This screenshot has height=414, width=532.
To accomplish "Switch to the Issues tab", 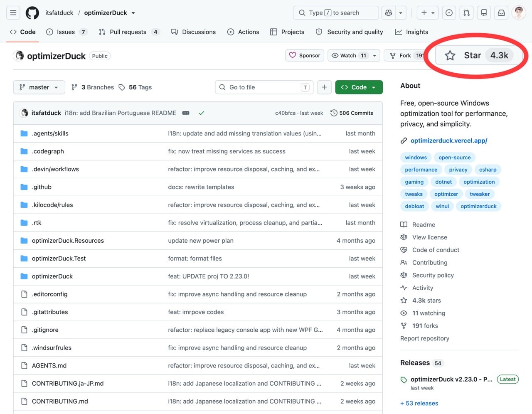I will (66, 32).
